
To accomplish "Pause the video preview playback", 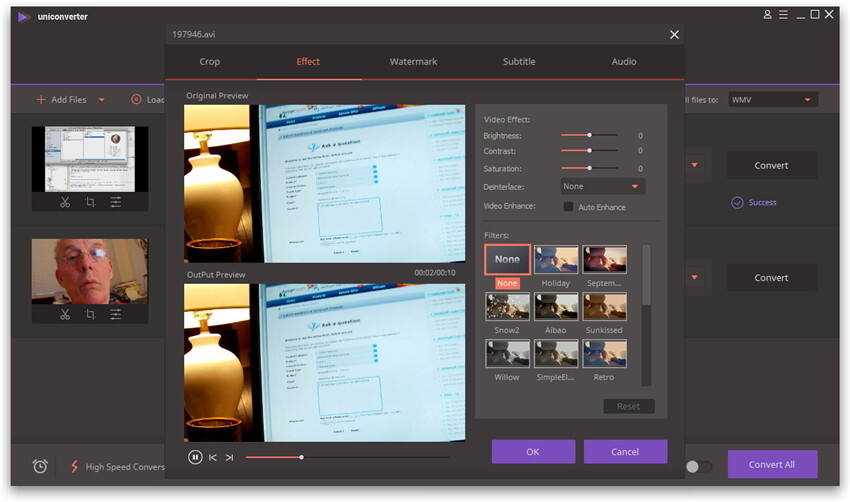I will coord(195,457).
